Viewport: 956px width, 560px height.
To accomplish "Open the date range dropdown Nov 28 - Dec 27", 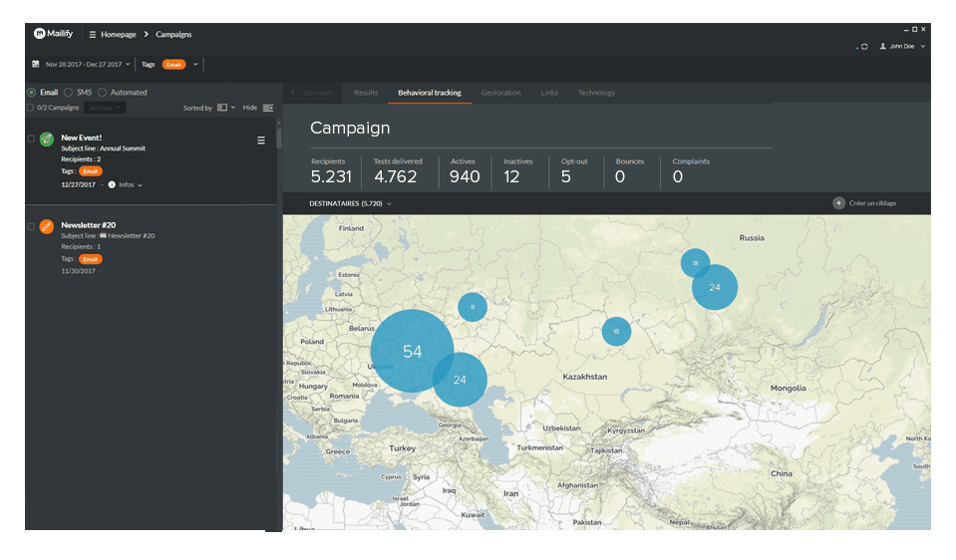I will click(x=87, y=64).
